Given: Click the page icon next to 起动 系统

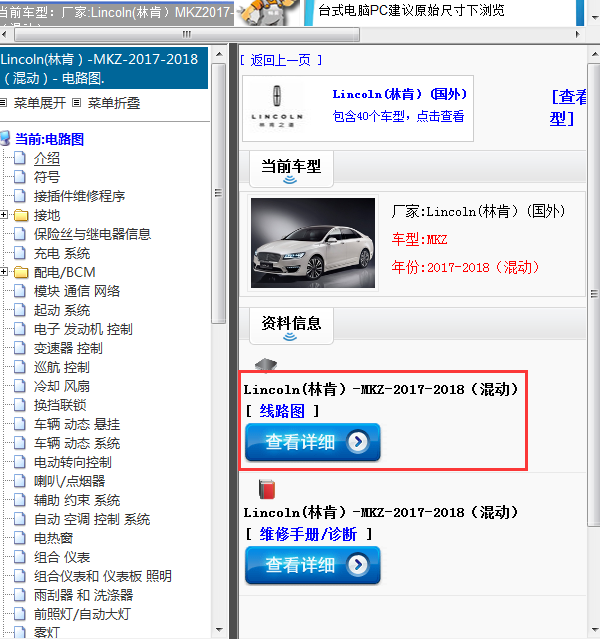Looking at the screenshot, I should (x=20, y=310).
